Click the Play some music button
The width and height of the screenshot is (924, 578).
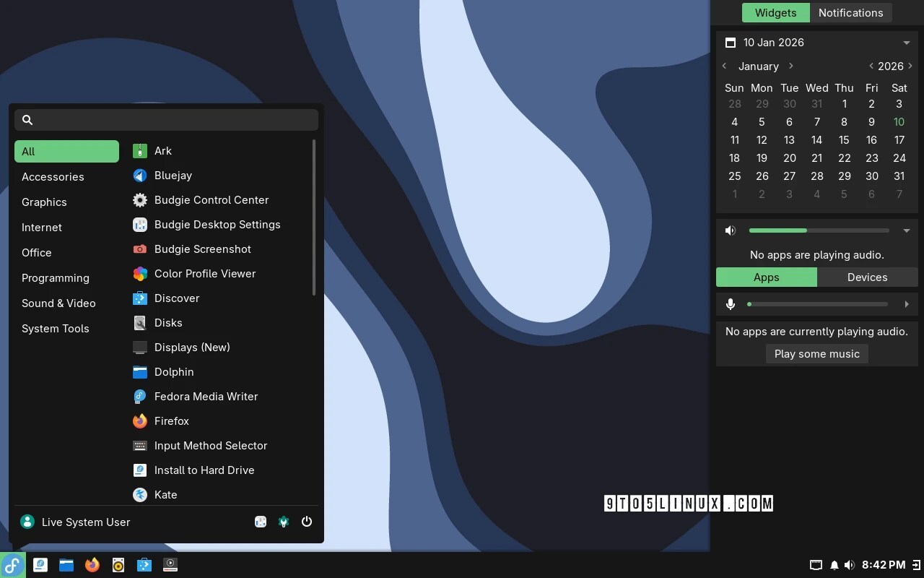816,354
